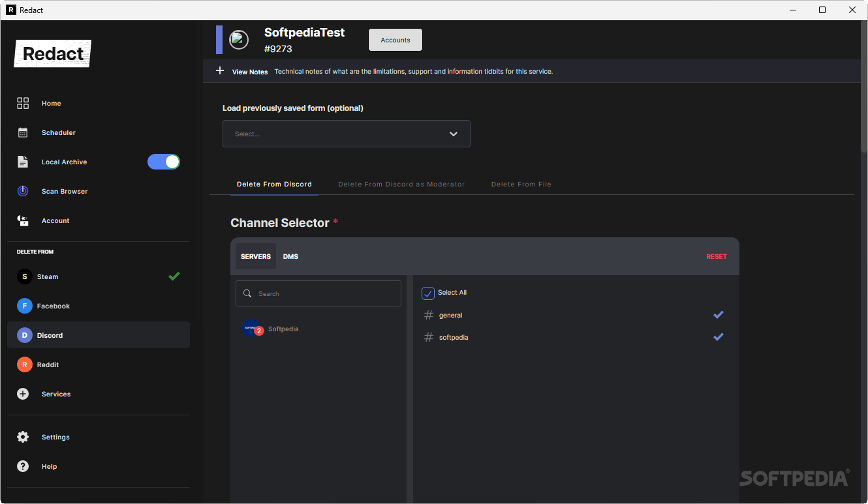The image size is (868, 504).
Task: Click the channel Search input field
Action: pos(318,293)
